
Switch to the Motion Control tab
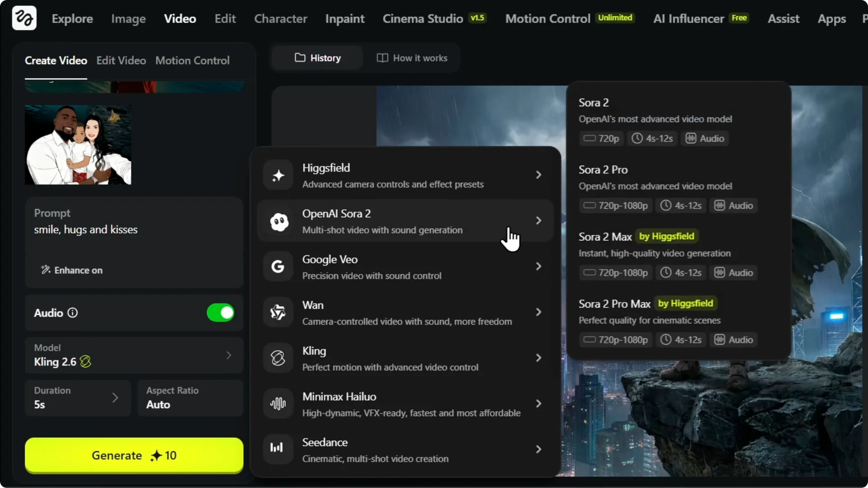[193, 60]
